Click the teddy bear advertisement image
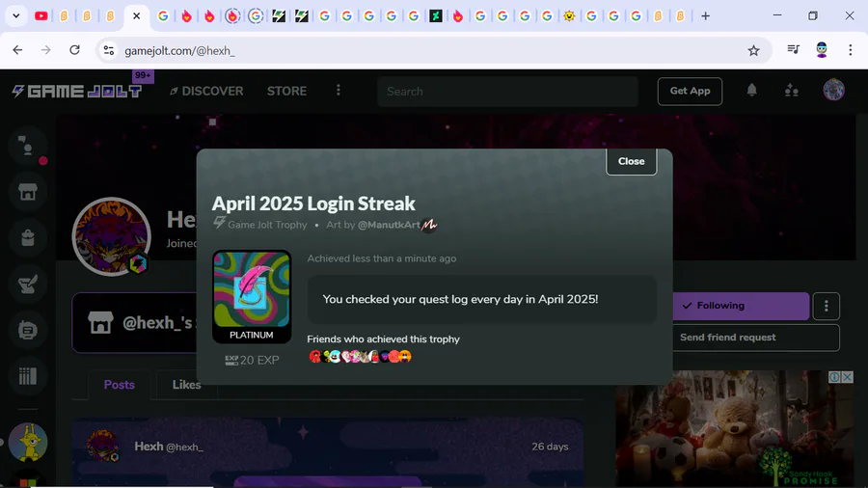The width and height of the screenshot is (868, 488). click(x=734, y=429)
